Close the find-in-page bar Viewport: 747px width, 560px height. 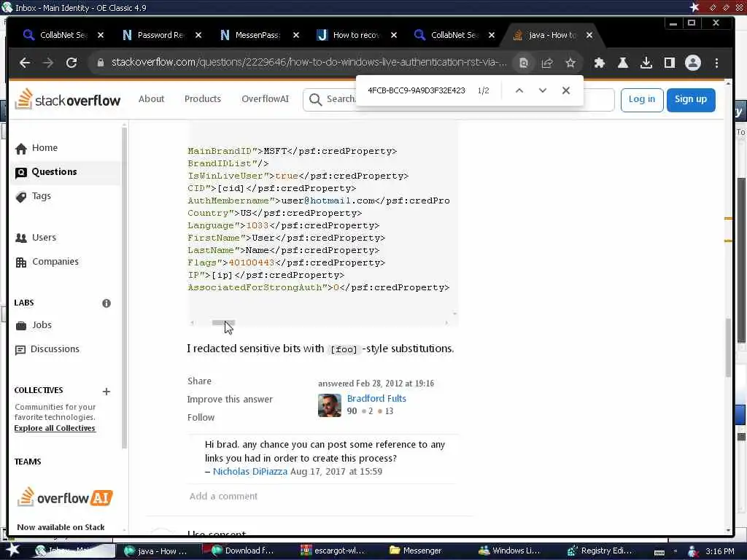click(566, 90)
